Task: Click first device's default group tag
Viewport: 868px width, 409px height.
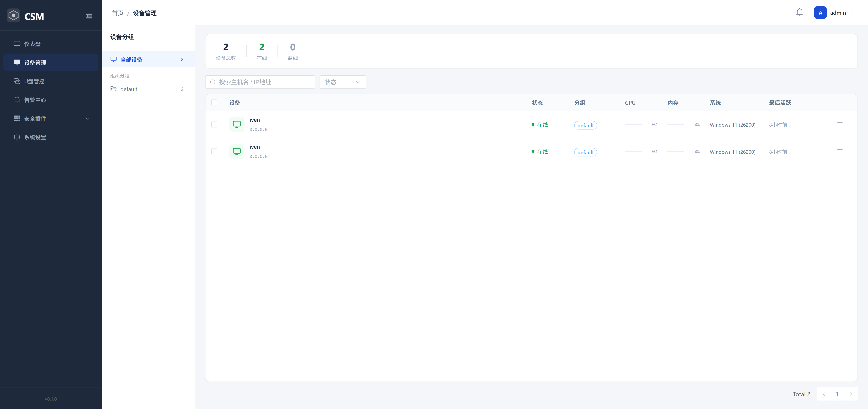Action: point(585,125)
